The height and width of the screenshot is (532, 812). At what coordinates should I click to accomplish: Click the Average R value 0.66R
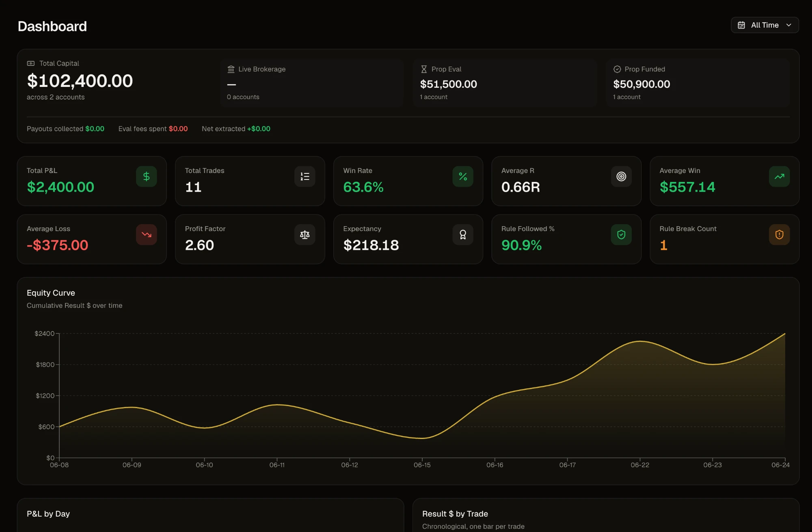[520, 187]
